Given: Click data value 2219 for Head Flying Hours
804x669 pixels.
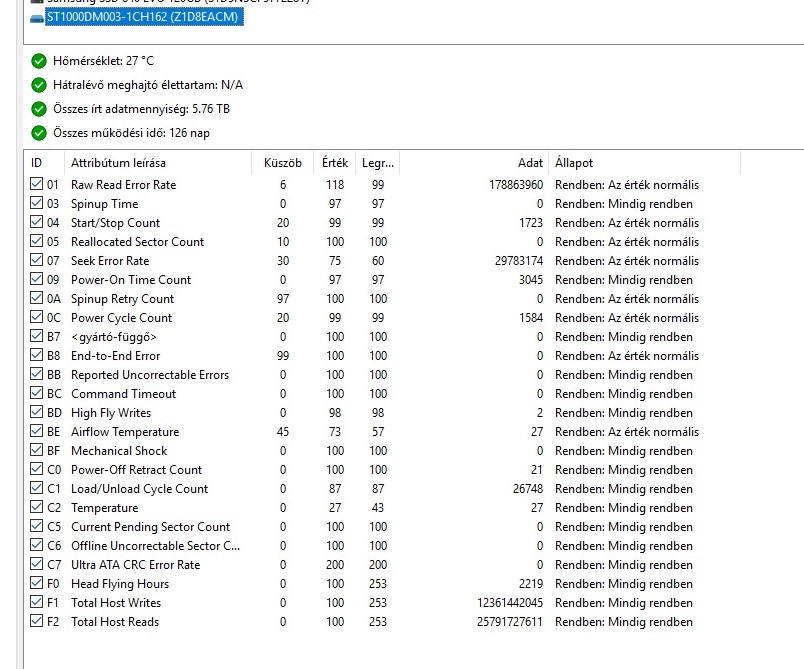Looking at the screenshot, I should (x=531, y=584).
